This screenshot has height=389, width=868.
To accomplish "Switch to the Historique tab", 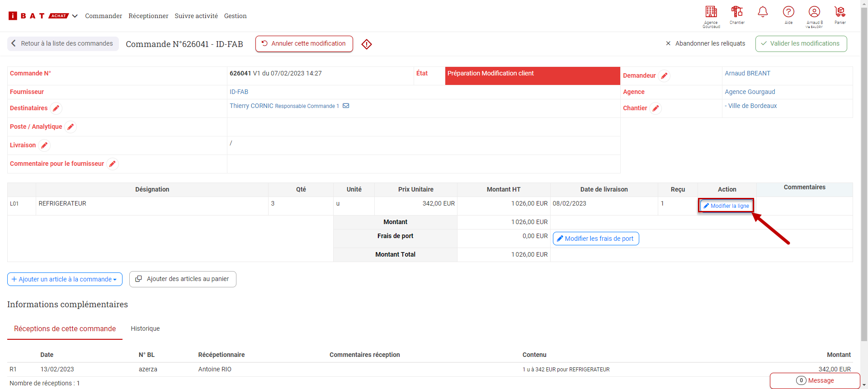I will coord(145,328).
